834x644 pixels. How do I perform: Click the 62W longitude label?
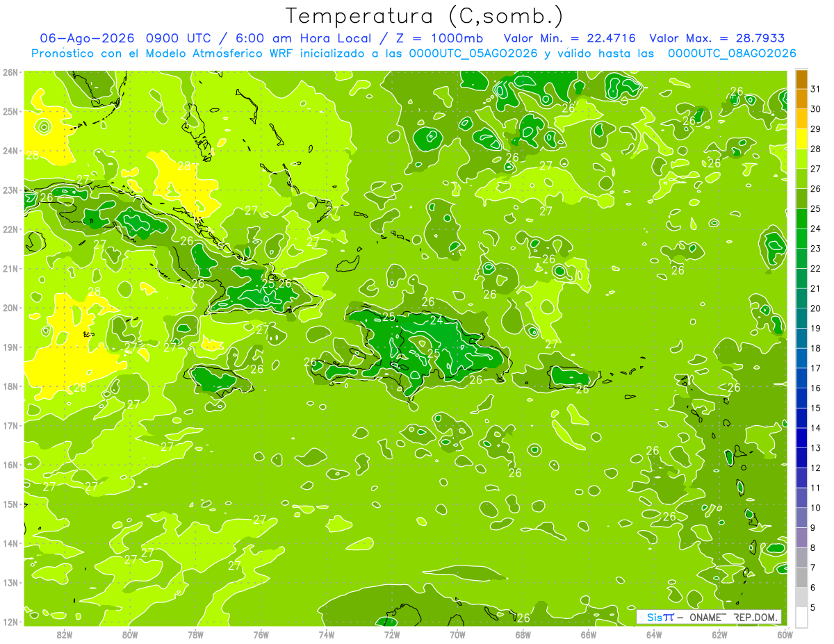coord(719,634)
